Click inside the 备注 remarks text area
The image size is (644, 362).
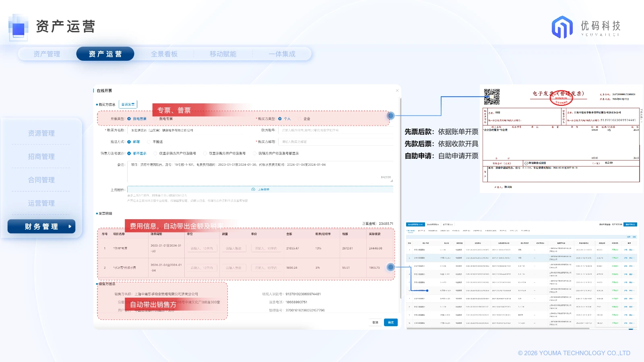260,172
